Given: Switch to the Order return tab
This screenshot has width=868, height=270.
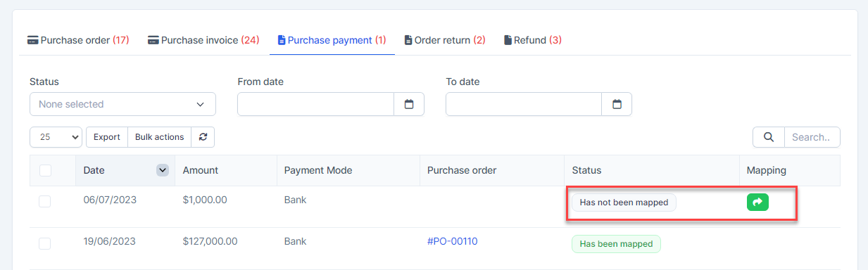Looking at the screenshot, I should [x=445, y=40].
